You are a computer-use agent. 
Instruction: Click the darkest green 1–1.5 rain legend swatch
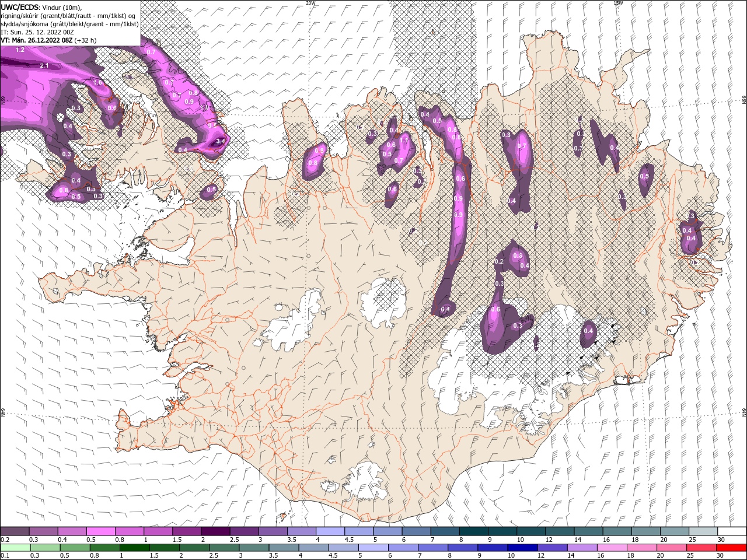[135, 547]
